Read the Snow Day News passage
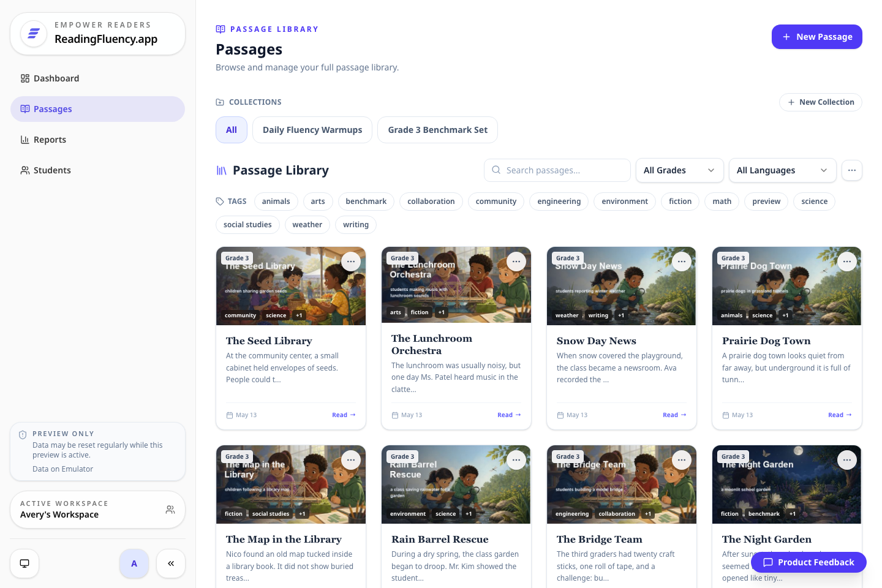This screenshot has width=882, height=588. click(674, 415)
